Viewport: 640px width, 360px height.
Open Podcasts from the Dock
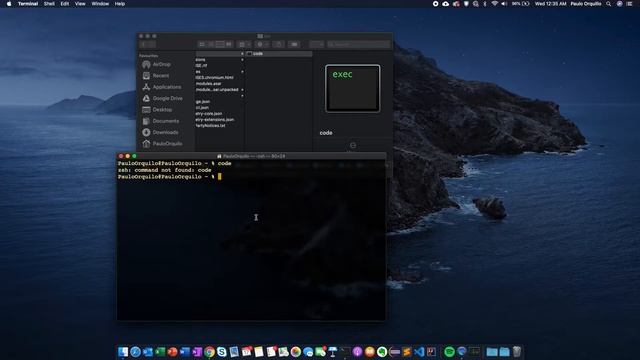tap(358, 352)
